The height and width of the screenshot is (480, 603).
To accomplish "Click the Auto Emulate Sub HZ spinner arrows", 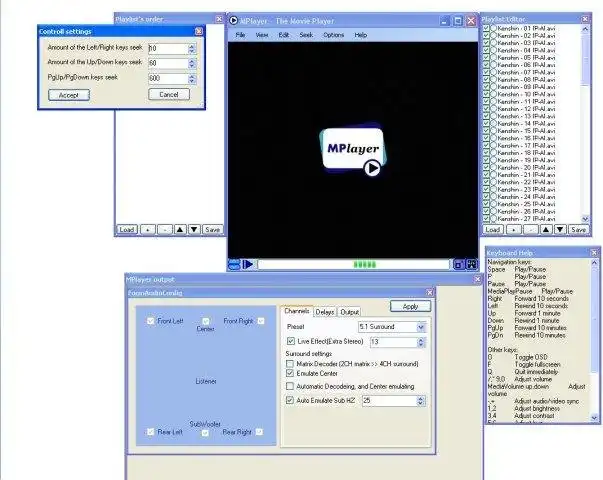I will 421,401.
